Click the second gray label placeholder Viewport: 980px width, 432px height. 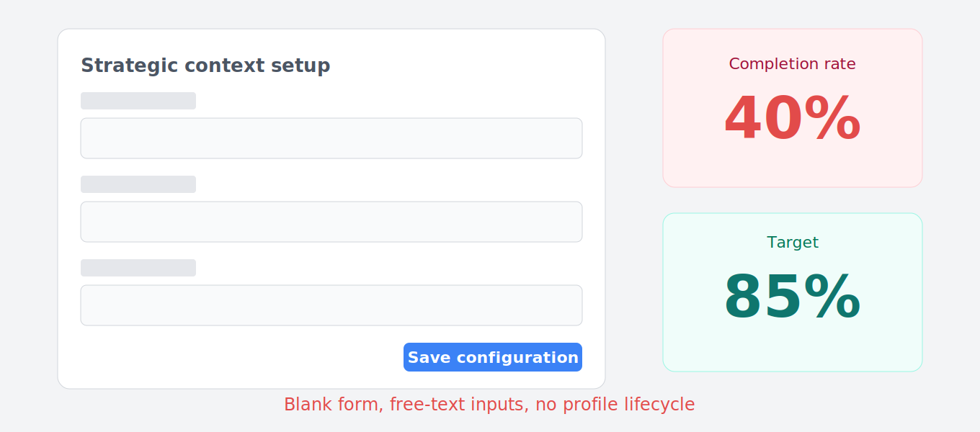click(x=138, y=184)
